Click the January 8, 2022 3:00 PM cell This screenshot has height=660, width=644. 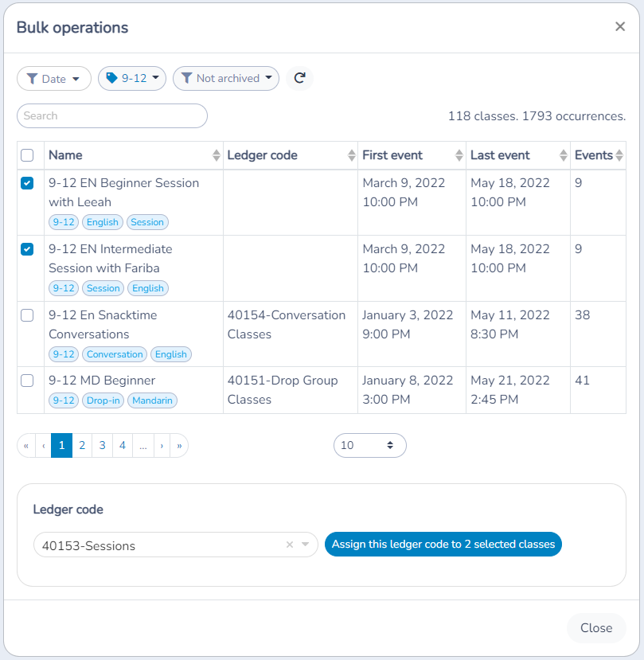412,390
